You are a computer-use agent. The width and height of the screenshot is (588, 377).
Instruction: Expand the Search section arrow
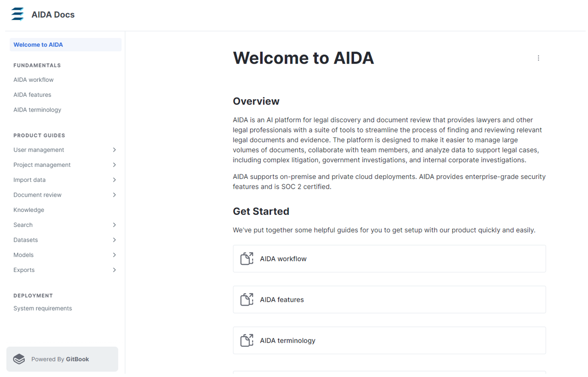pos(114,225)
